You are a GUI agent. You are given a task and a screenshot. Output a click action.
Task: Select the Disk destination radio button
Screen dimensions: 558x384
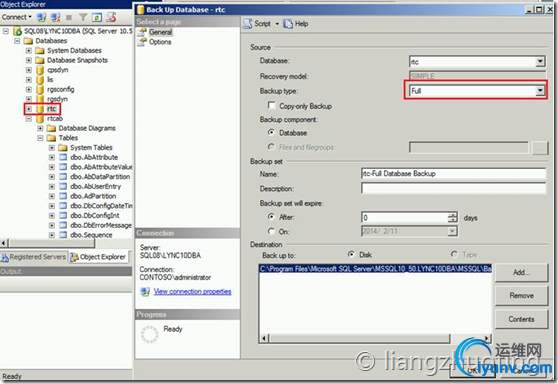[x=351, y=254]
